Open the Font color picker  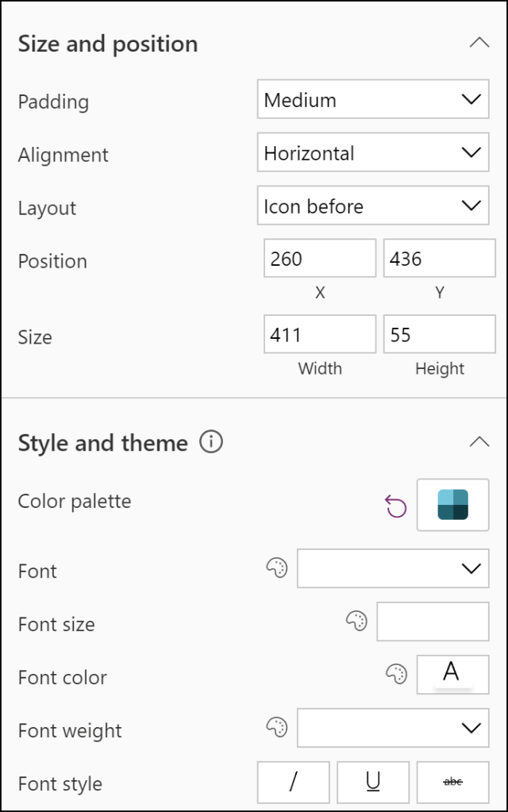click(x=452, y=674)
